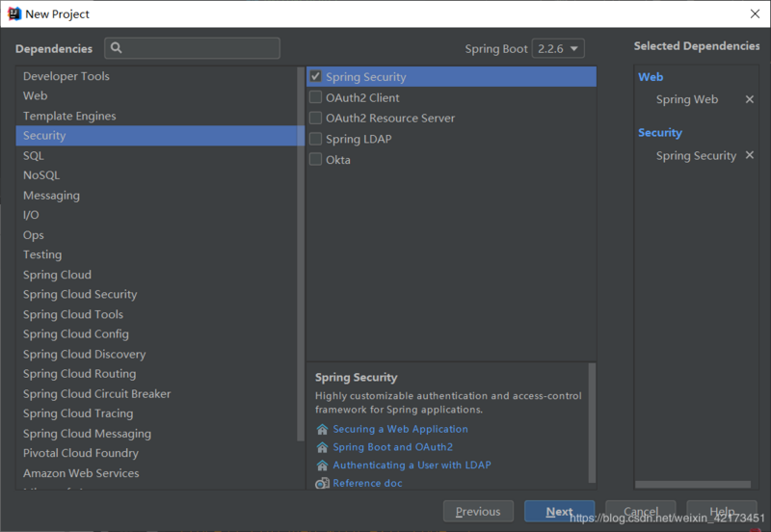Choose the SQL category
The width and height of the screenshot is (771, 532).
coord(157,156)
